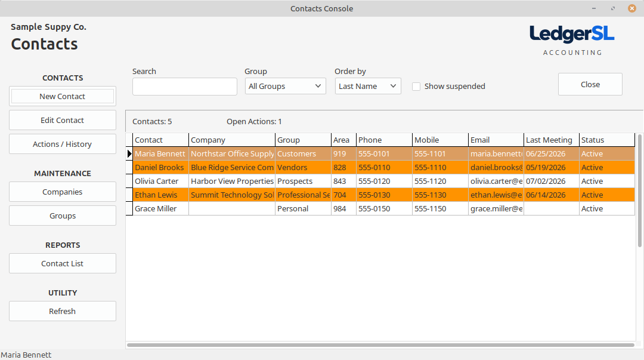Select the Ethan Lewis contact cell

[x=160, y=195]
